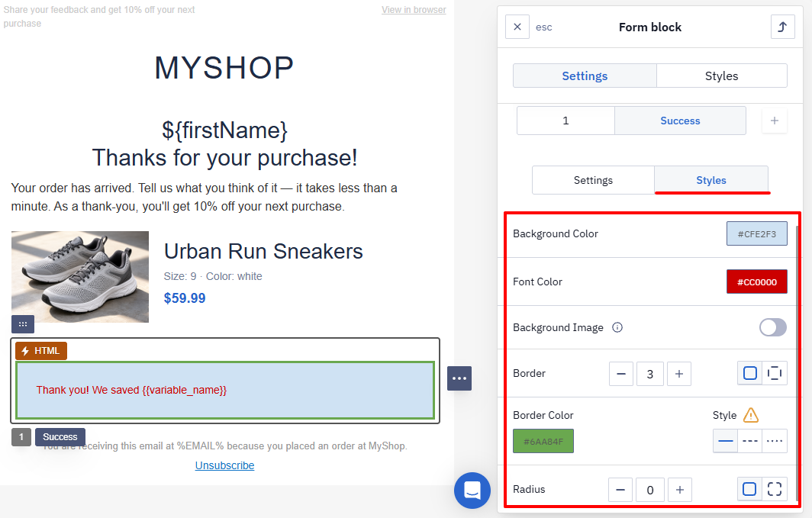Open the block options three-dot menu
Viewport: 812px width, 518px height.
tap(459, 378)
